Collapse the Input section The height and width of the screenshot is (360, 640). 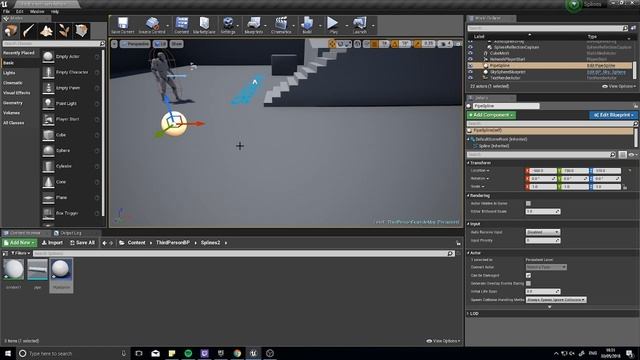pyautogui.click(x=468, y=224)
